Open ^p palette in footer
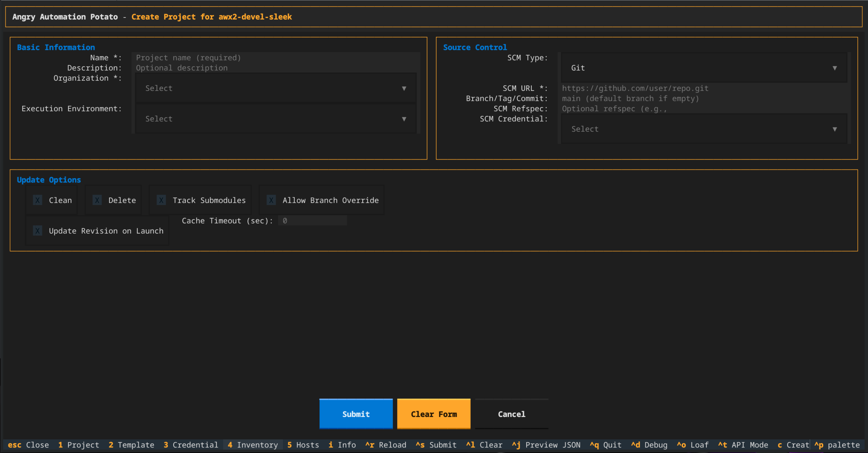The image size is (868, 453). point(837,445)
